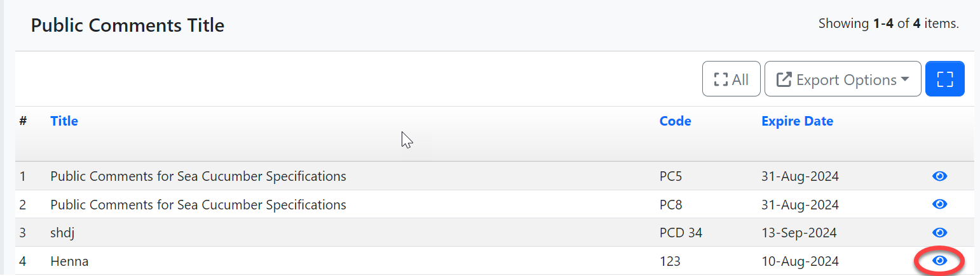
Task: Click the export icon in Export Options
Action: 785,80
